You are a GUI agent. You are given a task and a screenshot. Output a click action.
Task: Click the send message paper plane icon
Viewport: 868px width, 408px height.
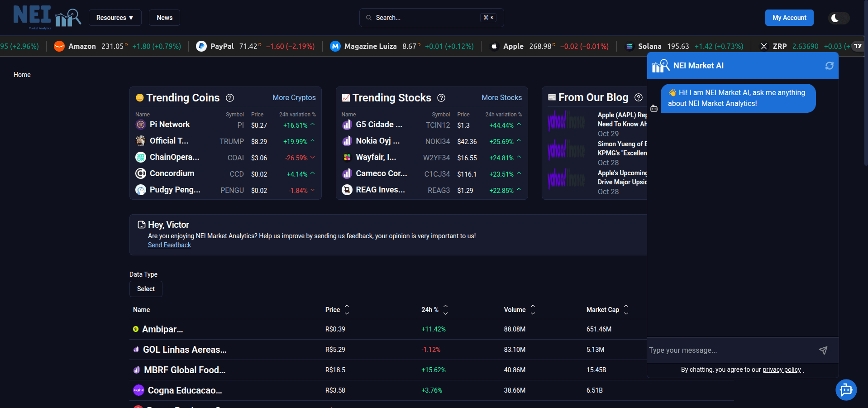pos(823,350)
